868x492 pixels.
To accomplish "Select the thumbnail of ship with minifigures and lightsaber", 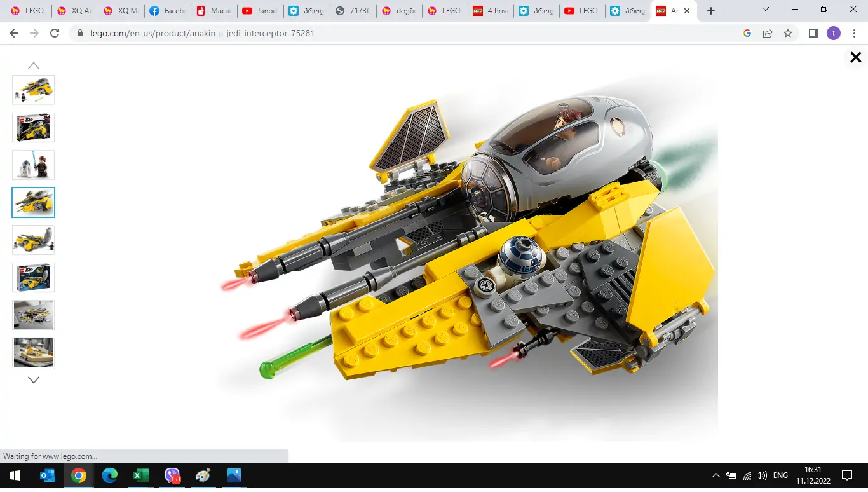I will (34, 90).
